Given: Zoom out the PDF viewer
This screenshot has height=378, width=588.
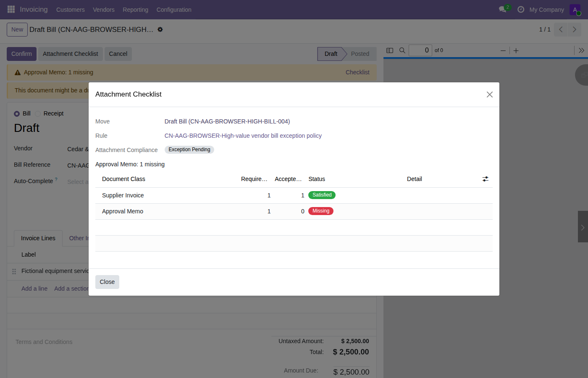Looking at the screenshot, I should click(x=503, y=50).
